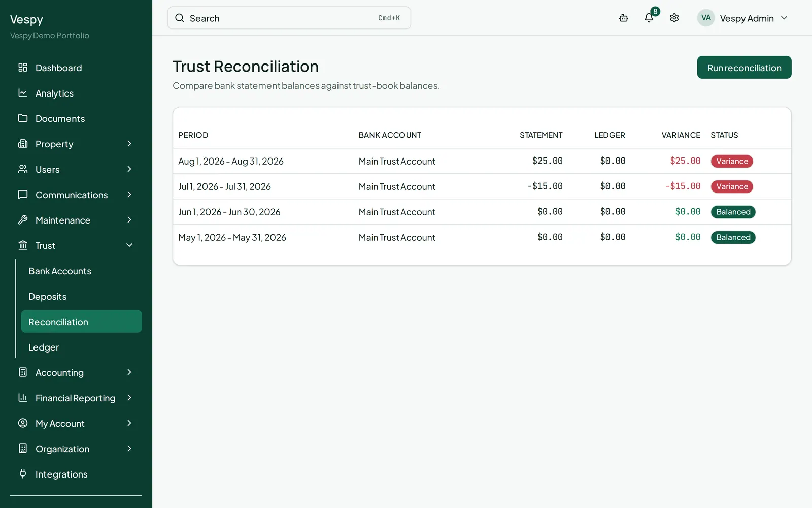Open notifications bell with 8 badge

coord(649,18)
